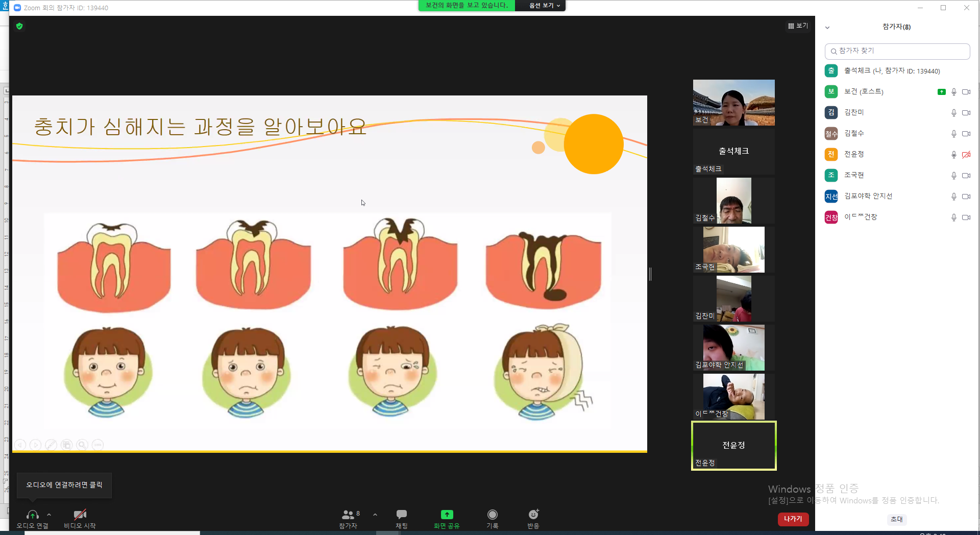This screenshot has width=980, height=535.
Task: Click the green screen share icon
Action: click(x=447, y=515)
